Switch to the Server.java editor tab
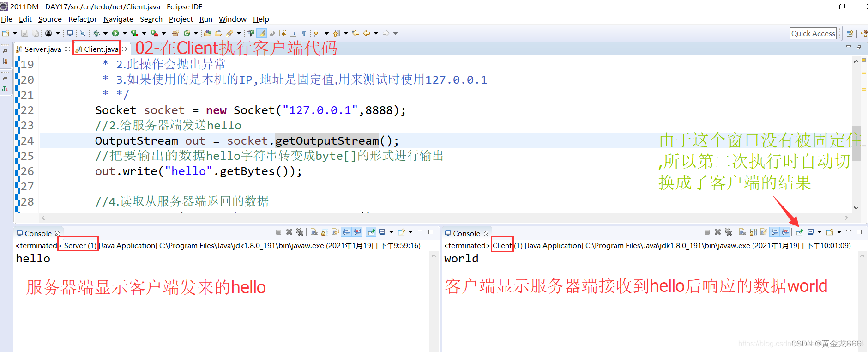This screenshot has height=352, width=868. [42, 49]
